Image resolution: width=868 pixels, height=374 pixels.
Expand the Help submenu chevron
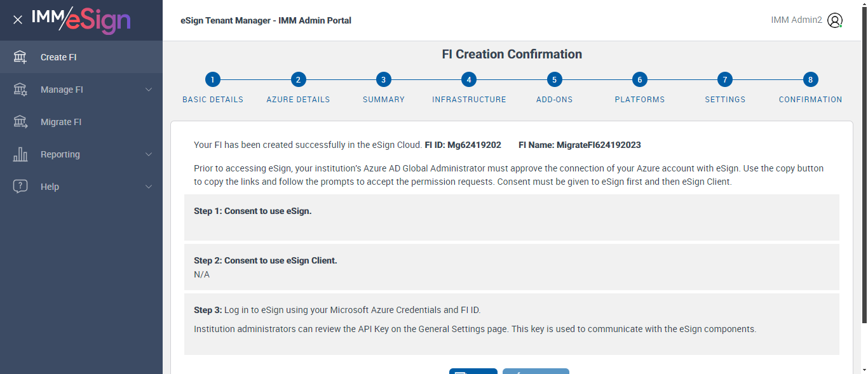pos(149,187)
